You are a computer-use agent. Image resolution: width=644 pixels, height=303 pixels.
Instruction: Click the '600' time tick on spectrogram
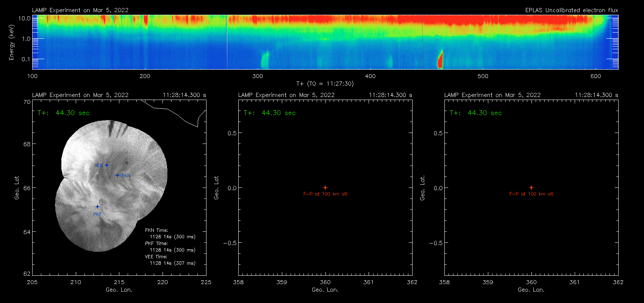(596, 76)
